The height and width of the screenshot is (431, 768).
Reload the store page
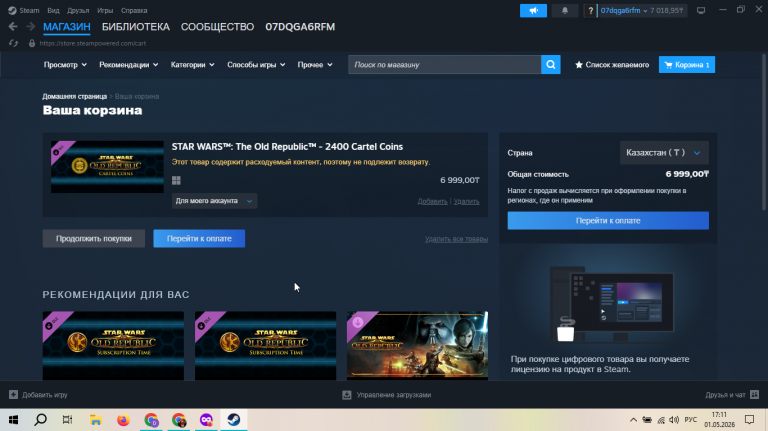[x=13, y=43]
